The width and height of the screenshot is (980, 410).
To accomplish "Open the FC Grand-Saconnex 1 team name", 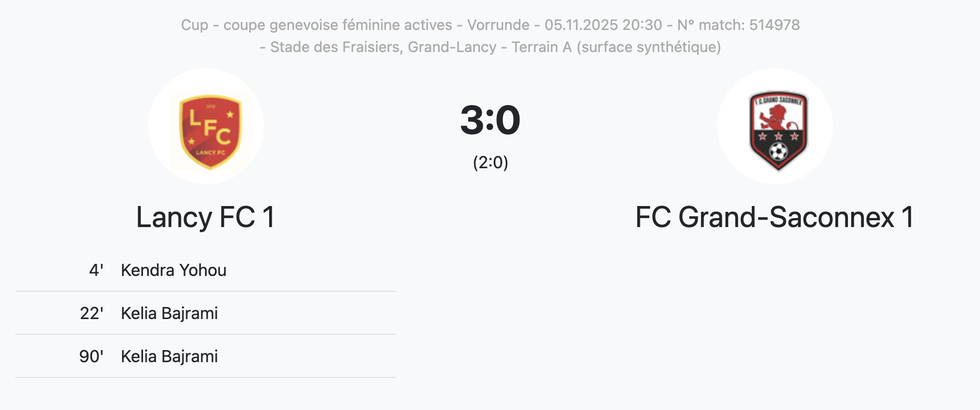I will pos(774,217).
